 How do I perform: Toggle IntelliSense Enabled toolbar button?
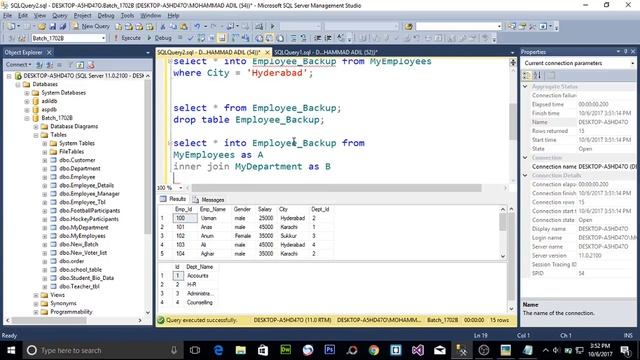[x=222, y=38]
